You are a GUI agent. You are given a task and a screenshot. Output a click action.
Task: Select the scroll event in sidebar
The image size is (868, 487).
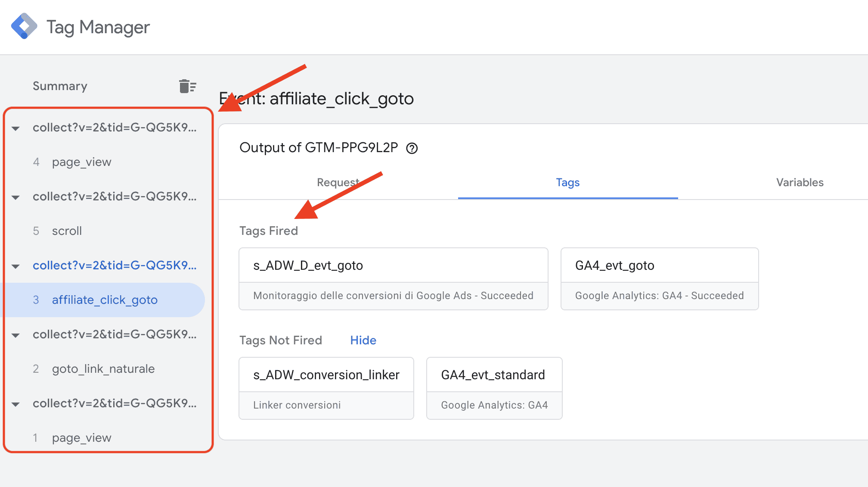tap(67, 231)
